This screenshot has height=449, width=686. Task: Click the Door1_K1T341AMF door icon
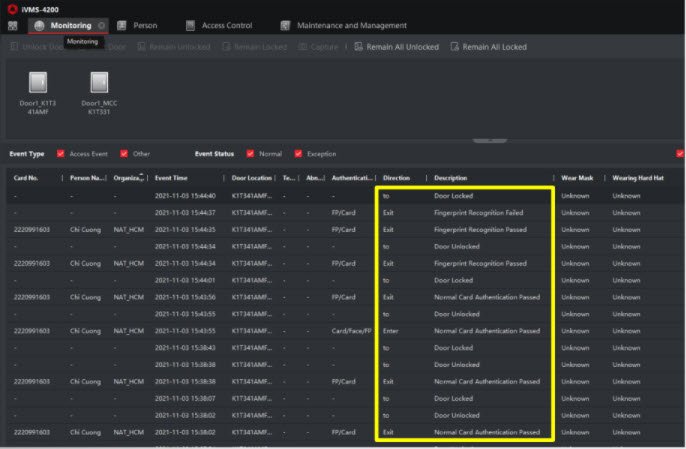(x=36, y=83)
